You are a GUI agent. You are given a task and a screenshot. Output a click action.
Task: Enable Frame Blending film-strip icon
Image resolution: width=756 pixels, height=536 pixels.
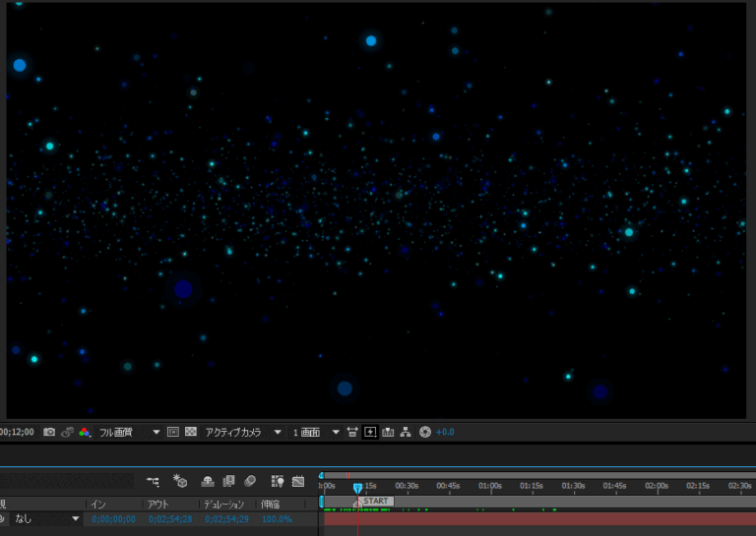click(228, 481)
